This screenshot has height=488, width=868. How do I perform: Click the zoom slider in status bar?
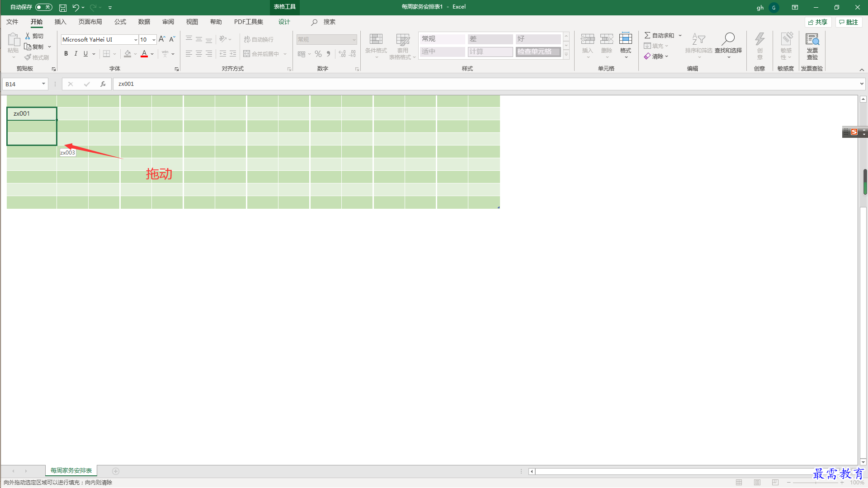pyautogui.click(x=815, y=483)
